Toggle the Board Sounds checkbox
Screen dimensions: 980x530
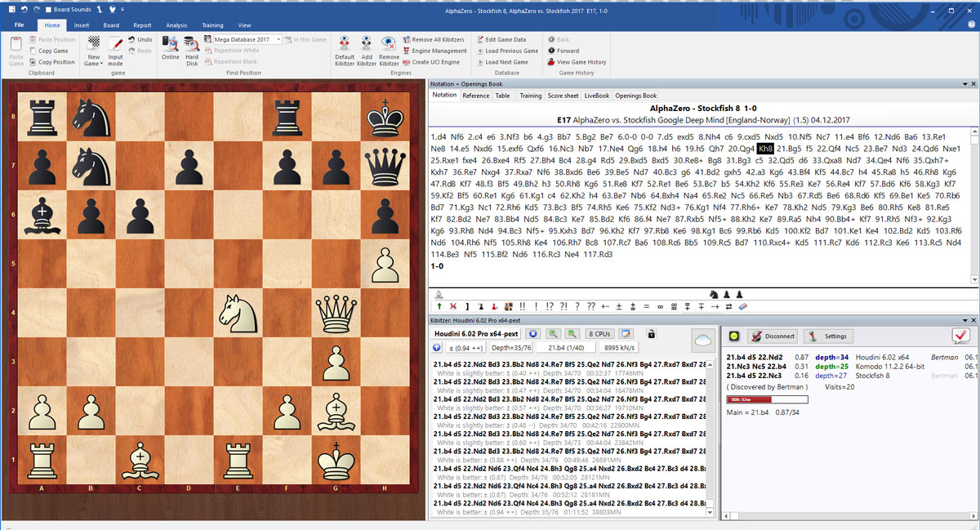(x=50, y=10)
